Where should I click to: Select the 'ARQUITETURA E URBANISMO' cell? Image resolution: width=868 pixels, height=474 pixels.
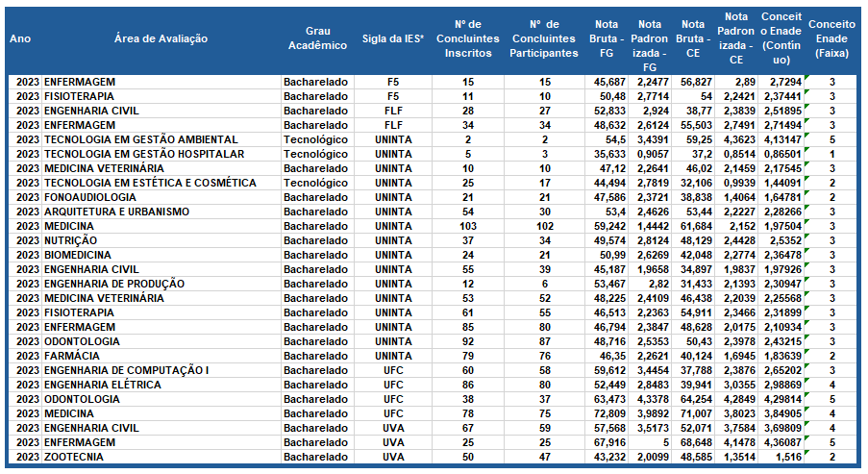[117, 212]
